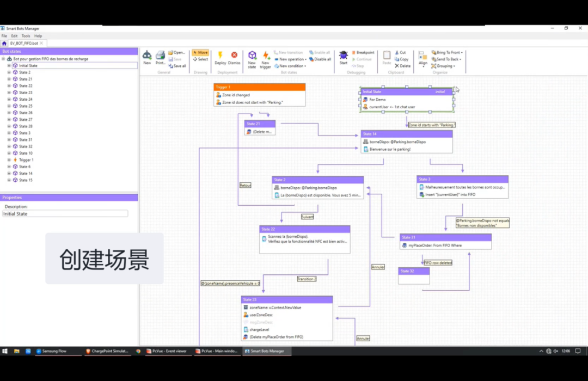Toggle the Select drawing mode
The height and width of the screenshot is (381, 588).
[x=200, y=59]
